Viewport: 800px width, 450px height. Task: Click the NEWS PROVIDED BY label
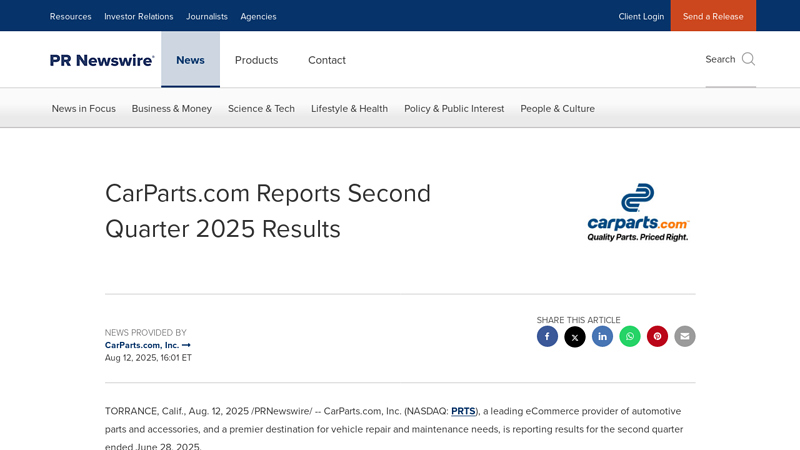[146, 333]
